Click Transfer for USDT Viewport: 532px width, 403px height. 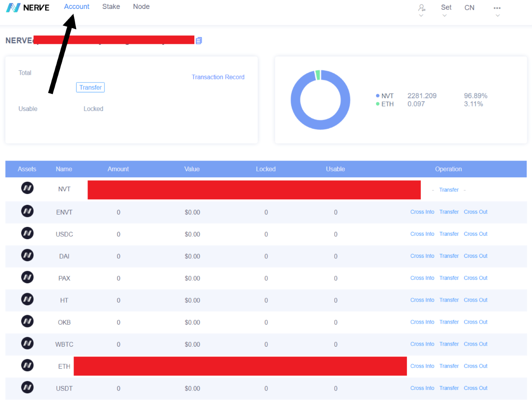449,388
